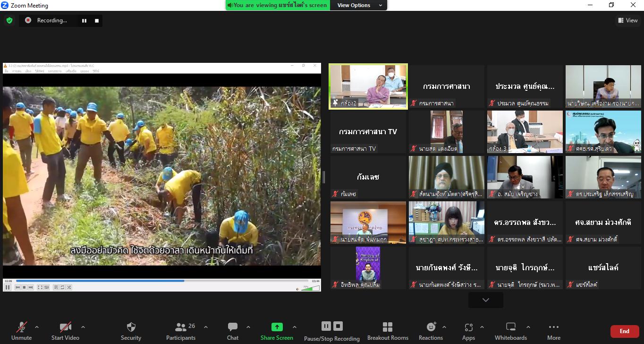The image size is (644, 344).
Task: Select กัมเลข participant tile
Action: point(368,177)
